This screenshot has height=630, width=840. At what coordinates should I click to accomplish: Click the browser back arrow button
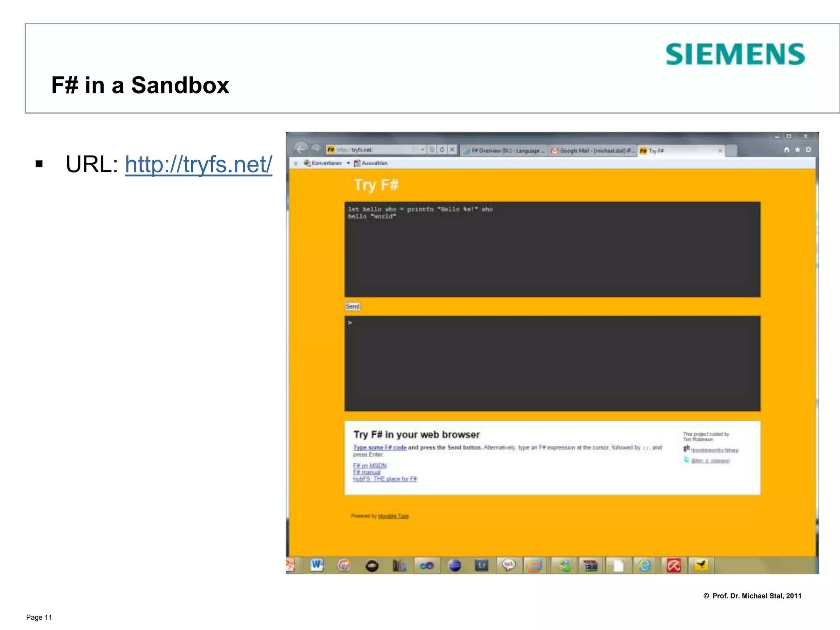(x=301, y=149)
